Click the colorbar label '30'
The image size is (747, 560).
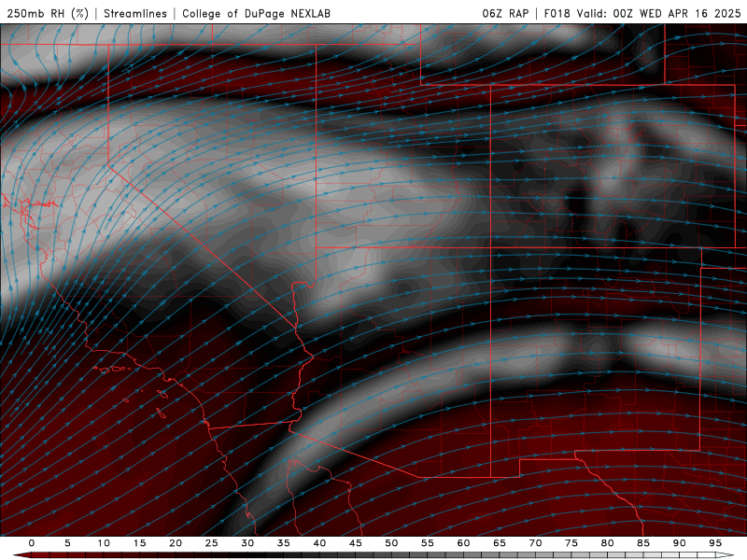[x=247, y=543]
